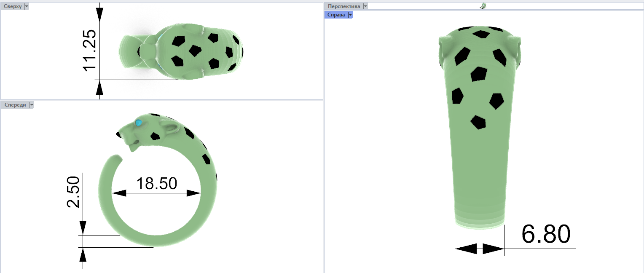Click the small green object icon in Perspective viewport

[483, 6]
